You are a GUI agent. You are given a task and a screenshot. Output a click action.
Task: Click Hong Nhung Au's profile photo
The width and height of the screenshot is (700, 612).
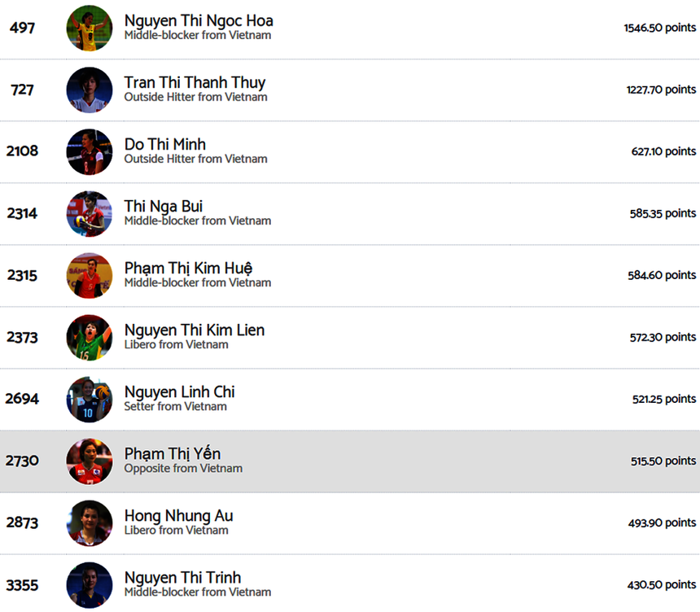click(x=90, y=522)
